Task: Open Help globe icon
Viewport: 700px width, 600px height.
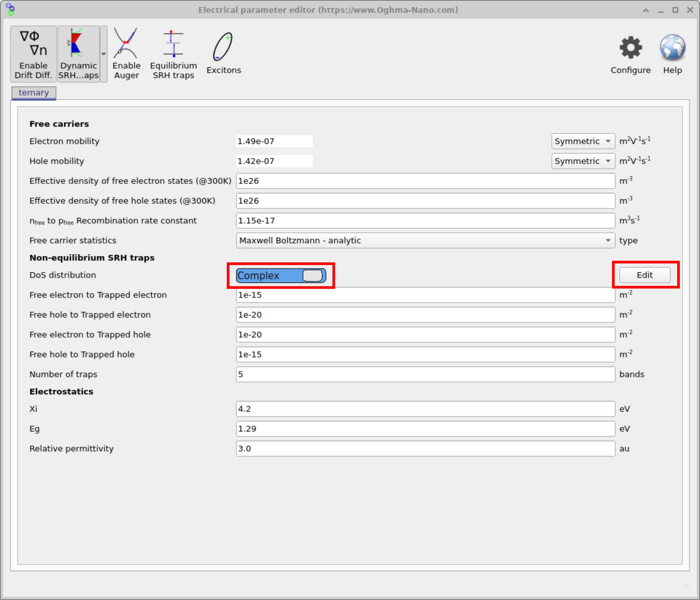Action: 672,54
